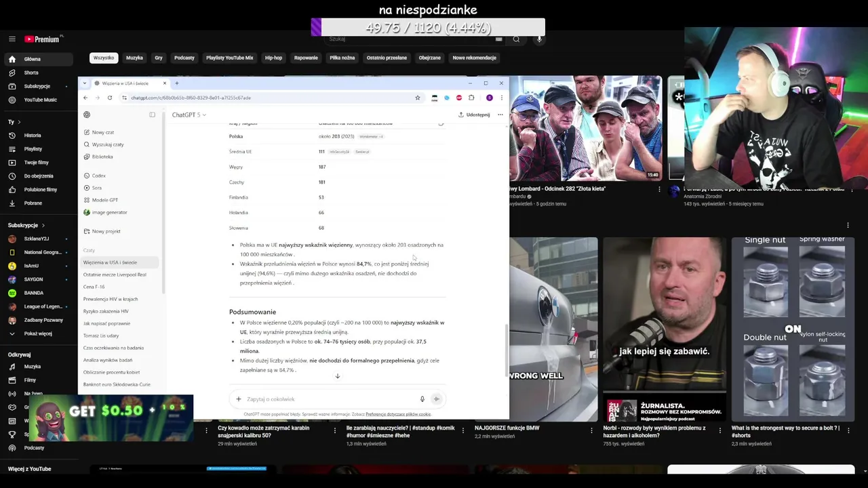Open the browser tab search dropdown arrow
Viewport: 868px width, 488px height.
point(85,83)
